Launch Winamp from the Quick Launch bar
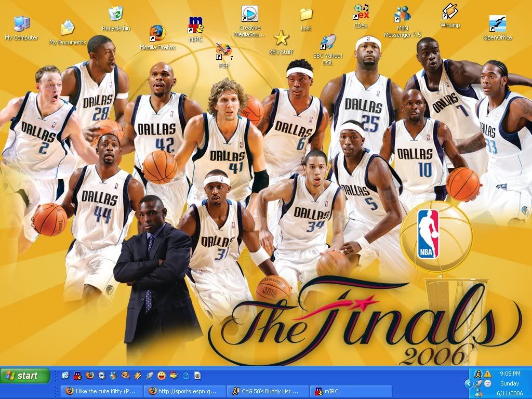The height and width of the screenshot is (399, 532). click(x=137, y=375)
